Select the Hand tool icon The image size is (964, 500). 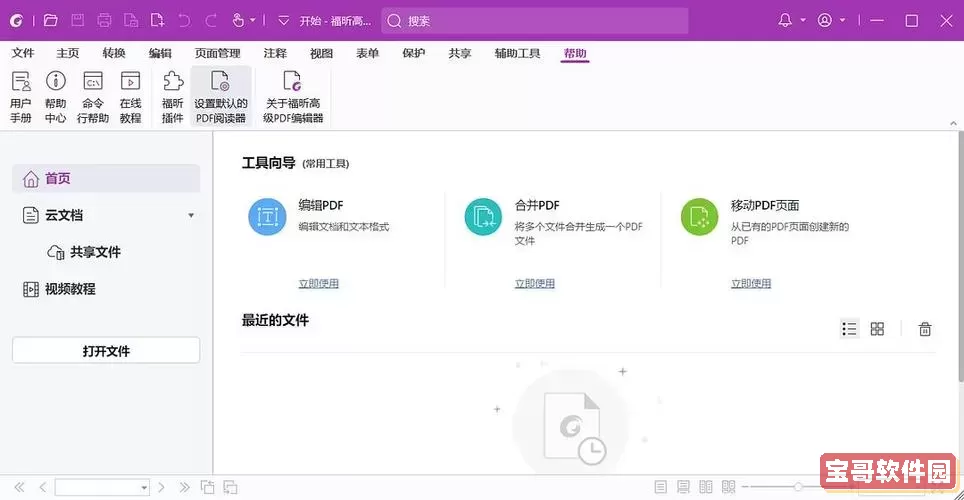coord(238,20)
